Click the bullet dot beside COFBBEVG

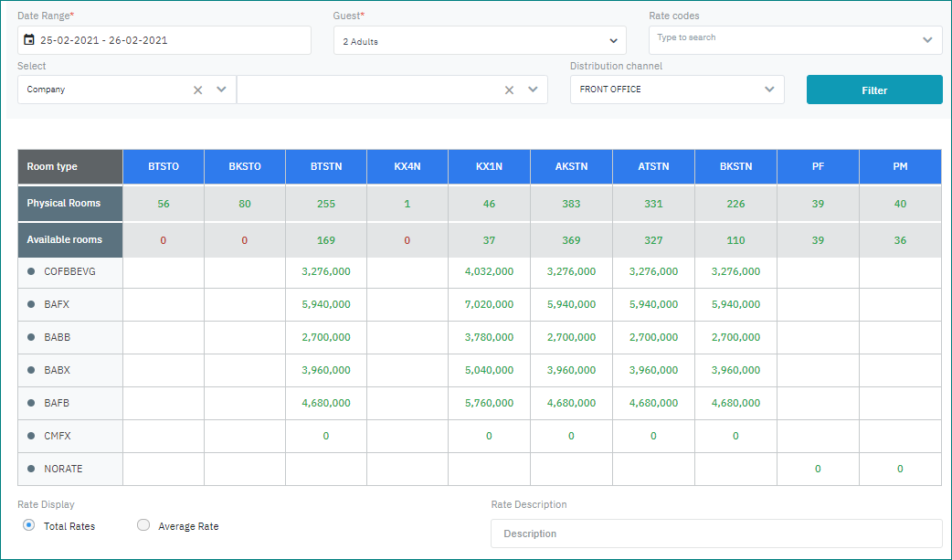tap(31, 271)
